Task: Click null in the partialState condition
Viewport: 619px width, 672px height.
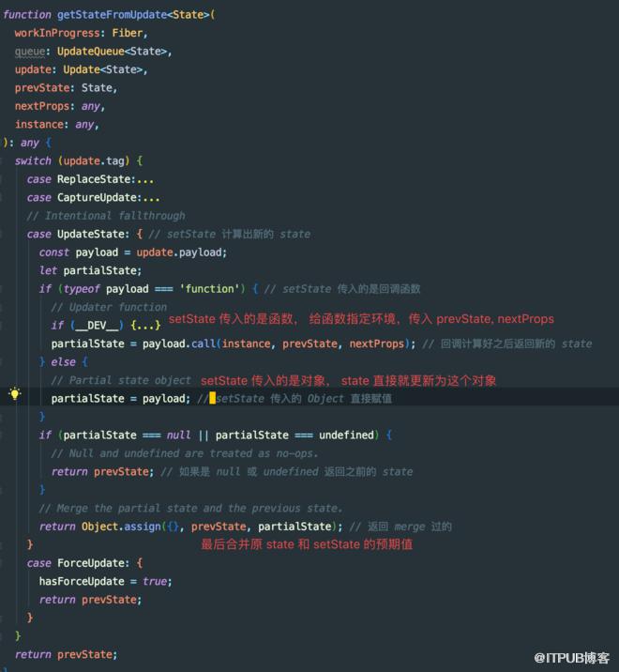Action: (178, 435)
